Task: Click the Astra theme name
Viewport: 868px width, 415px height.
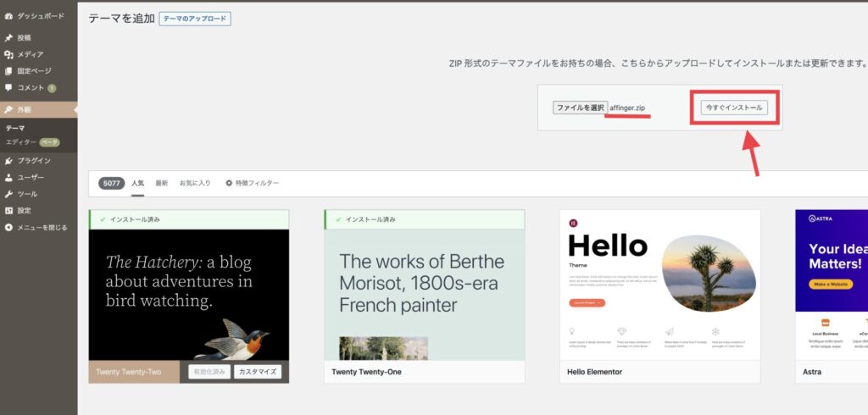Action: click(812, 372)
